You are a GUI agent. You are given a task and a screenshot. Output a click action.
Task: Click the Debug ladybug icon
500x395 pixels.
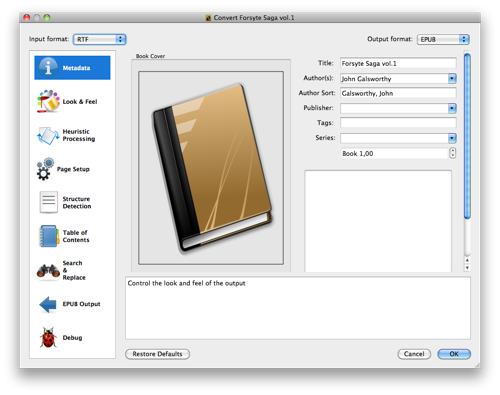click(48, 337)
